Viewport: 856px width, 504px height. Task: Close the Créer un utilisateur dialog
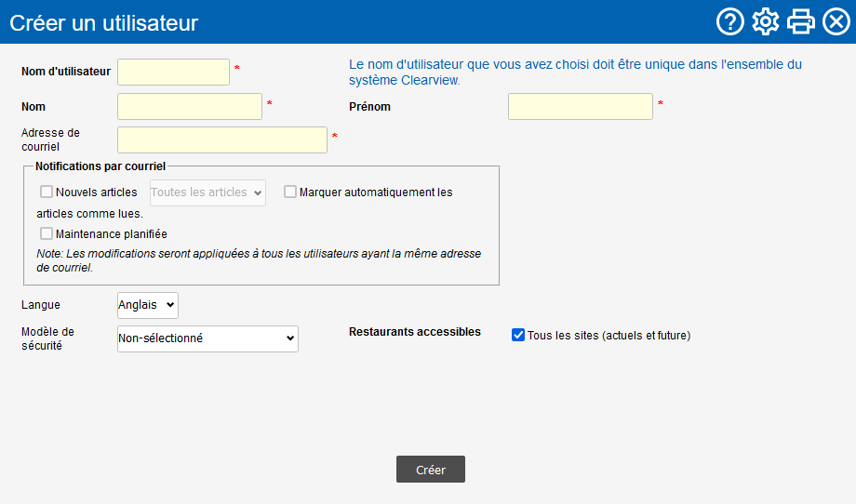836,22
